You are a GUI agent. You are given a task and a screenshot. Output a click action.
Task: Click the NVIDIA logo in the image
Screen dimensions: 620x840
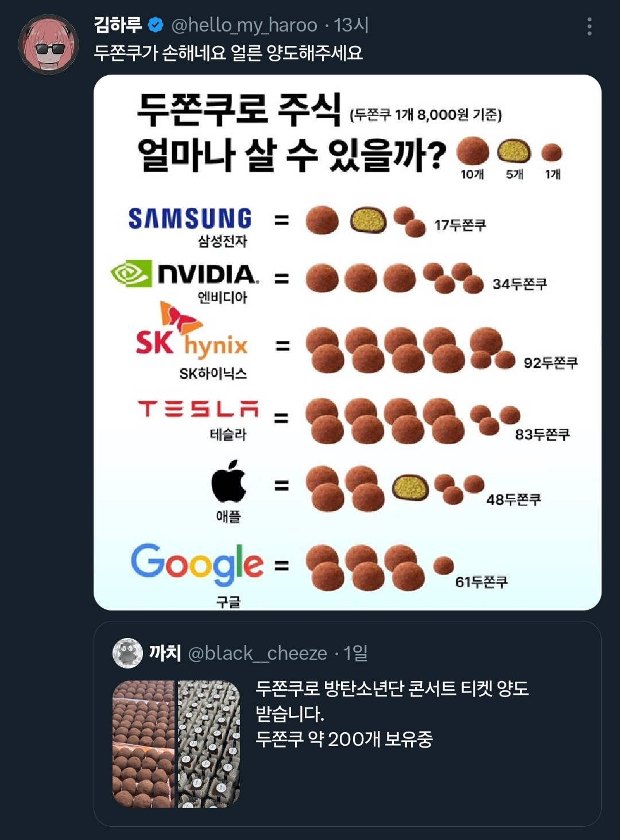185,274
